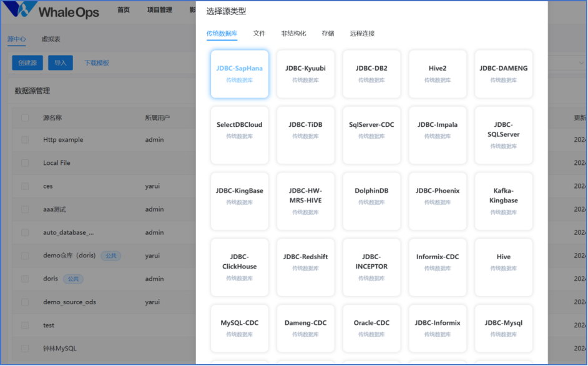Click the 公共 tag on demo仓库 row
588x366 pixels.
pos(110,256)
